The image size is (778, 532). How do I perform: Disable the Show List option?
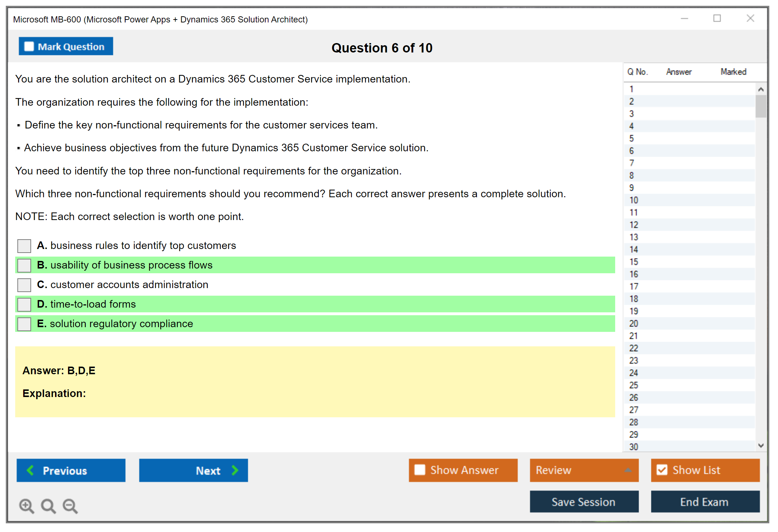point(662,470)
